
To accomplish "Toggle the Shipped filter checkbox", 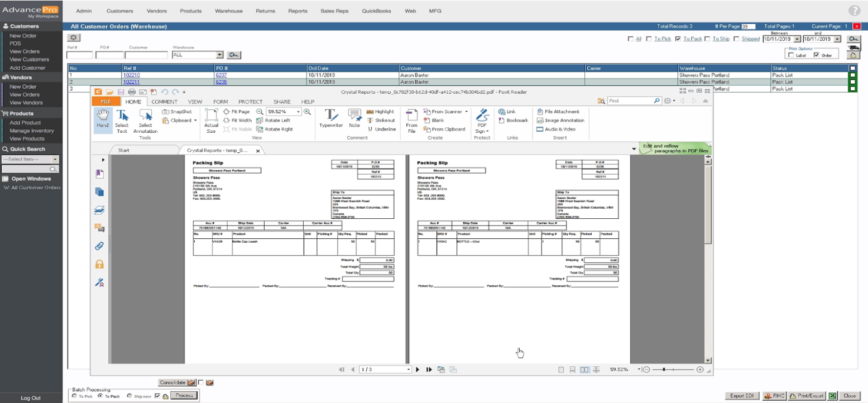I will pyautogui.click(x=736, y=39).
